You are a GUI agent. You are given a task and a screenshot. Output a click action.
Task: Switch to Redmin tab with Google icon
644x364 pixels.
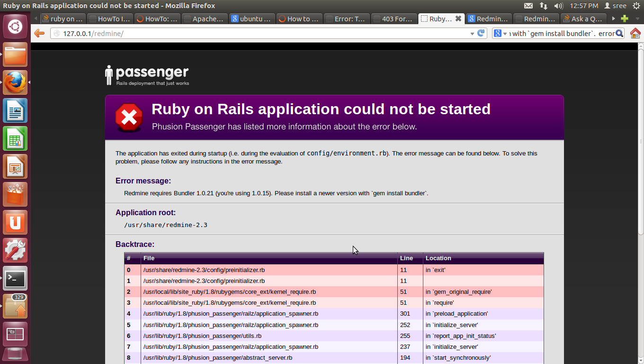pos(488,19)
